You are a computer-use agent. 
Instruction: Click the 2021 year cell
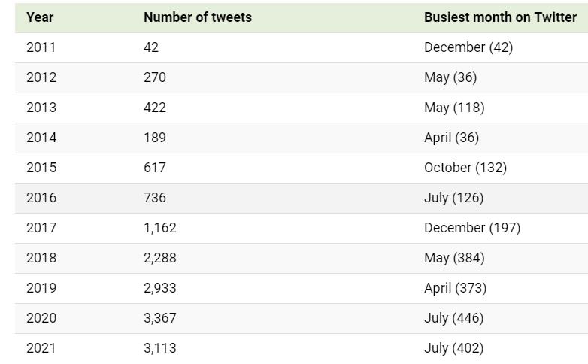[41, 348]
